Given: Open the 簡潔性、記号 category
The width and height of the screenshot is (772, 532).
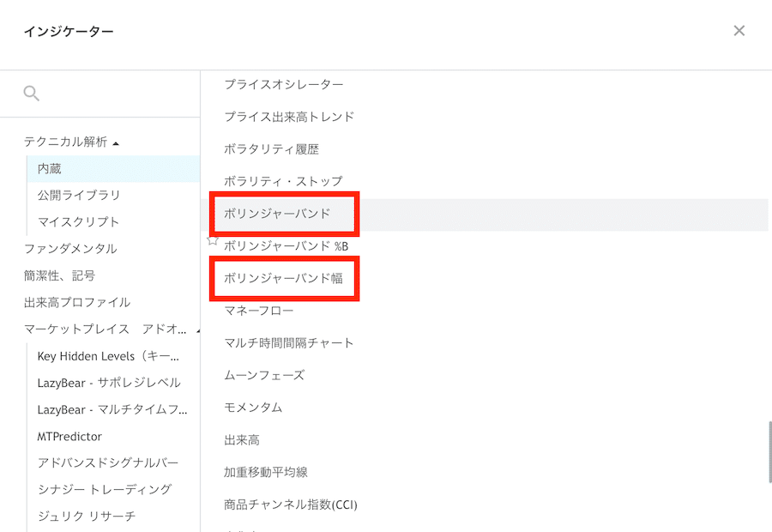Looking at the screenshot, I should 59,275.
